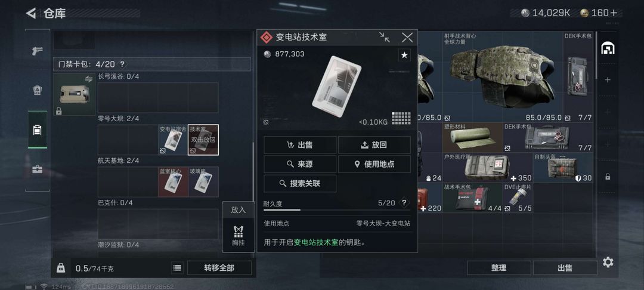This screenshot has width=644, height=290.
Task: Expand the first plus storage slot
Action: (x=608, y=80)
